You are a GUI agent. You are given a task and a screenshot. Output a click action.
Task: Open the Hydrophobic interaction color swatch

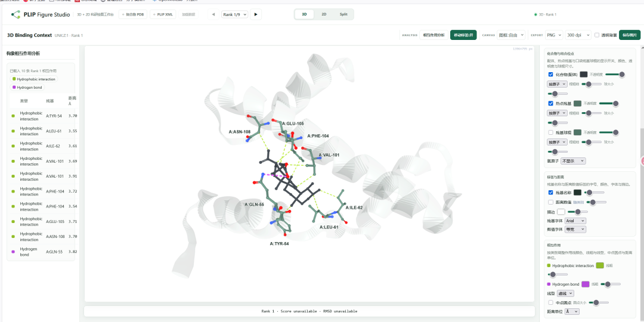point(600,265)
